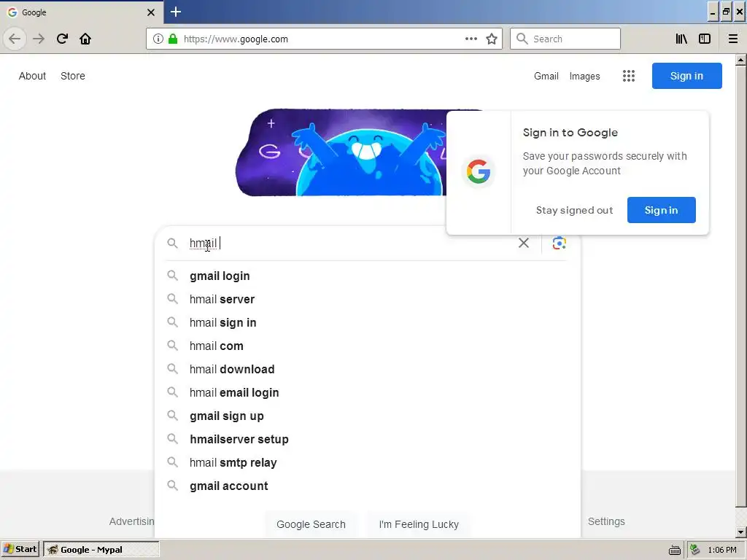Clear the search text with the X icon
The height and width of the screenshot is (560, 747).
point(524,243)
